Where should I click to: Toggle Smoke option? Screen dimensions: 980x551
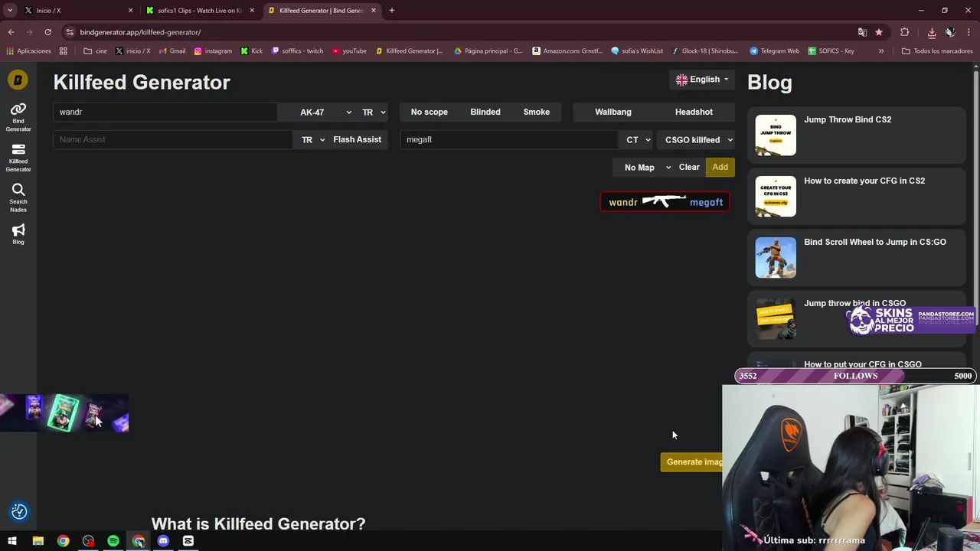(x=537, y=112)
